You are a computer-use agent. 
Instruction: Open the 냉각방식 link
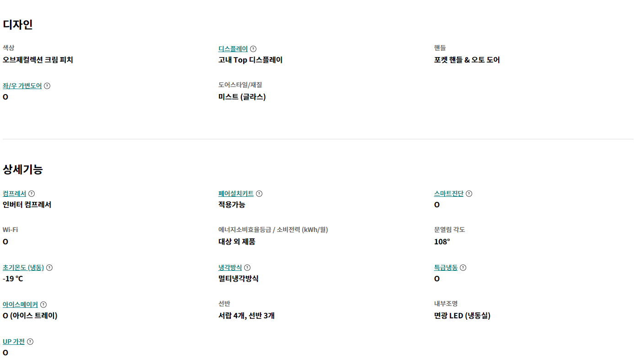(x=230, y=268)
